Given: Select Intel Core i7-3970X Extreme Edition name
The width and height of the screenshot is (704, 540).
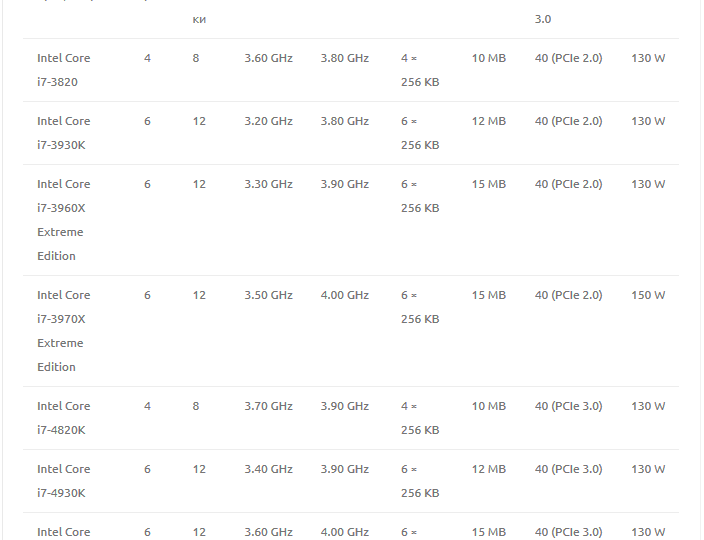Looking at the screenshot, I should point(63,331).
